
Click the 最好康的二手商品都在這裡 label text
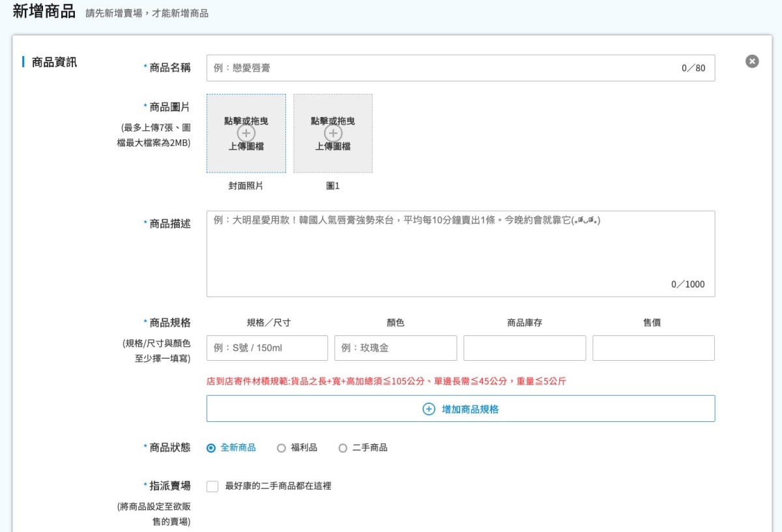[x=278, y=486]
